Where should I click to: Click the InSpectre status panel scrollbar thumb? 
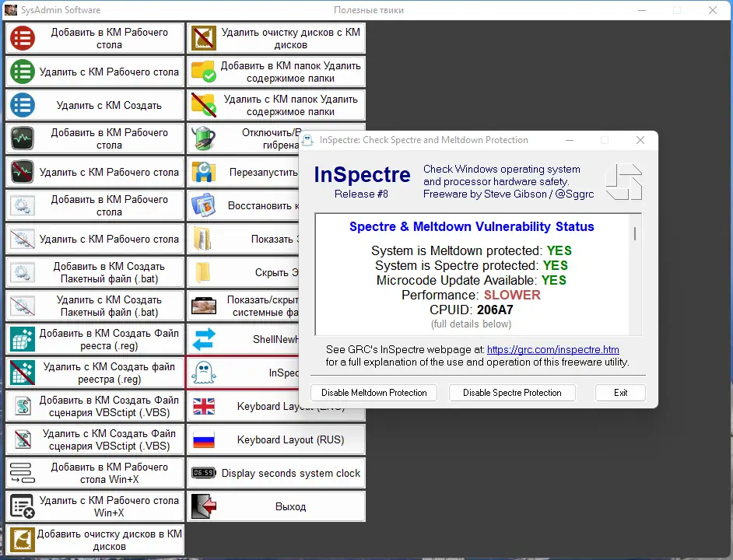(x=635, y=233)
